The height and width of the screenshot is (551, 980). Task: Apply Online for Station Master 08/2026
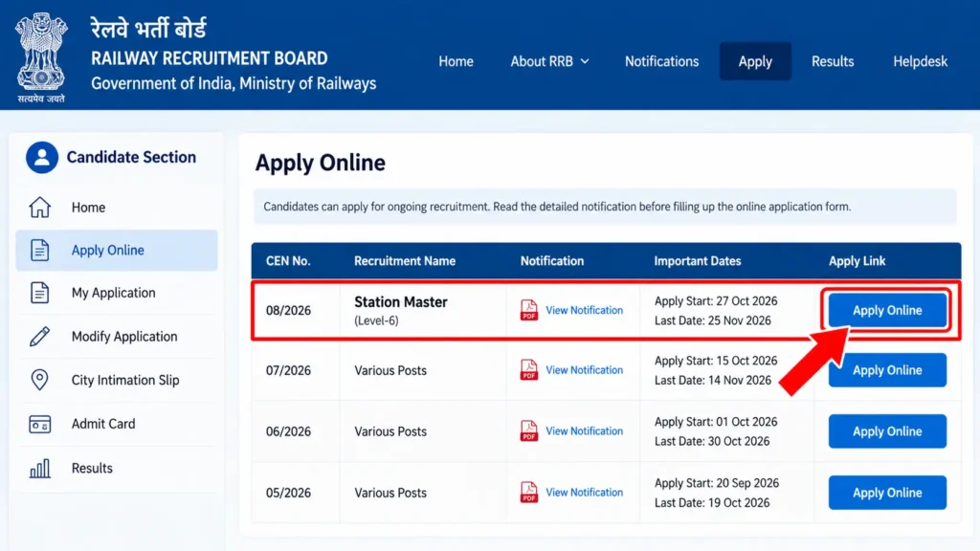click(887, 310)
